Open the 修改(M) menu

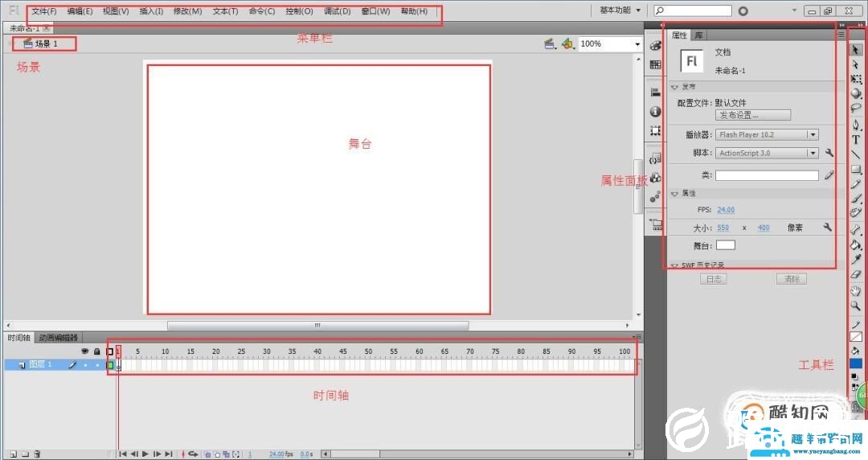(x=187, y=11)
